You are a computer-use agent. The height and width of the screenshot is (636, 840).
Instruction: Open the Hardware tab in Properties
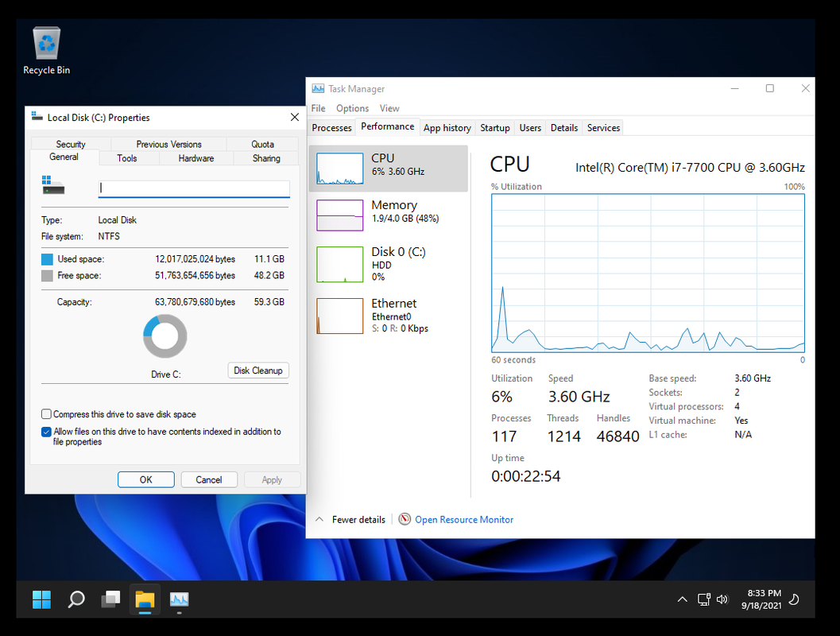click(x=196, y=158)
